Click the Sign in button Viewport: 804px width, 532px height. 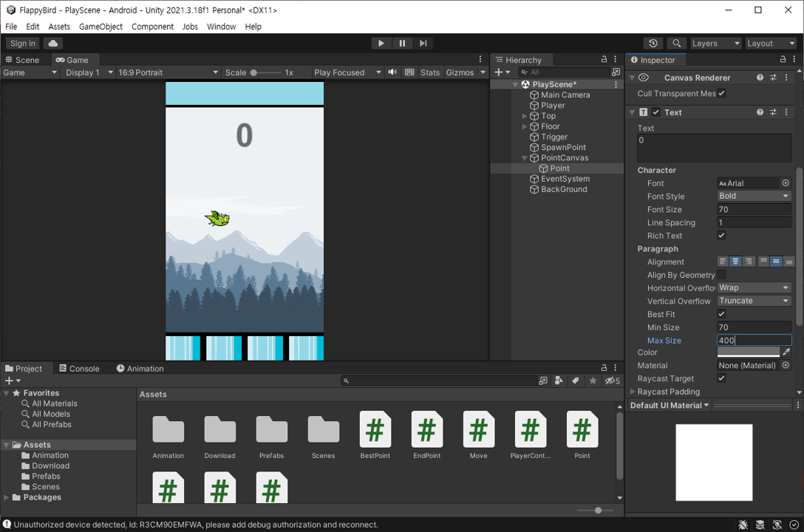pos(23,44)
